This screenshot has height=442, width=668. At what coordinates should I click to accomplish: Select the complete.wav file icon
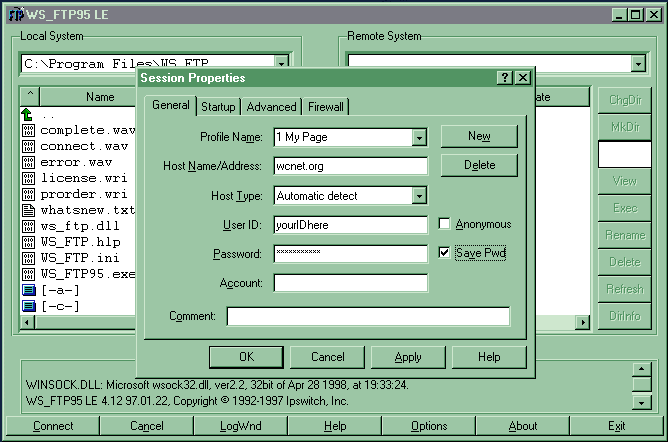coord(29,130)
